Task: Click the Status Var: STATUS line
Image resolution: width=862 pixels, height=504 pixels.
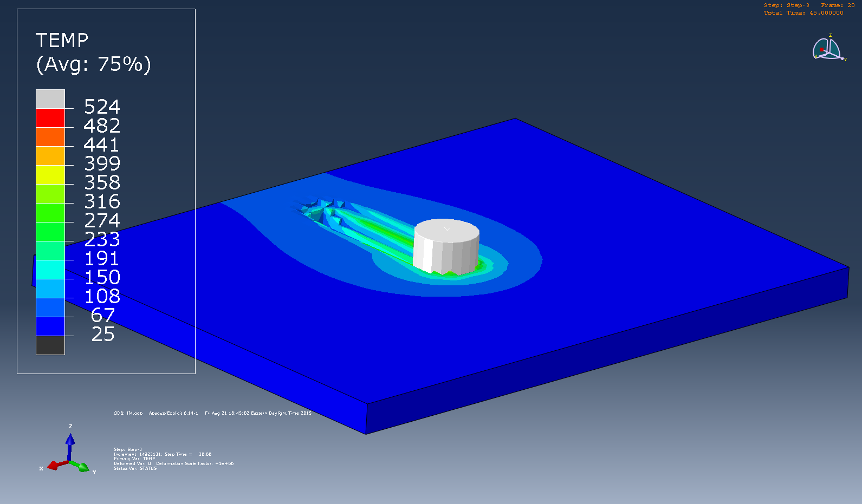Action: tap(135, 468)
